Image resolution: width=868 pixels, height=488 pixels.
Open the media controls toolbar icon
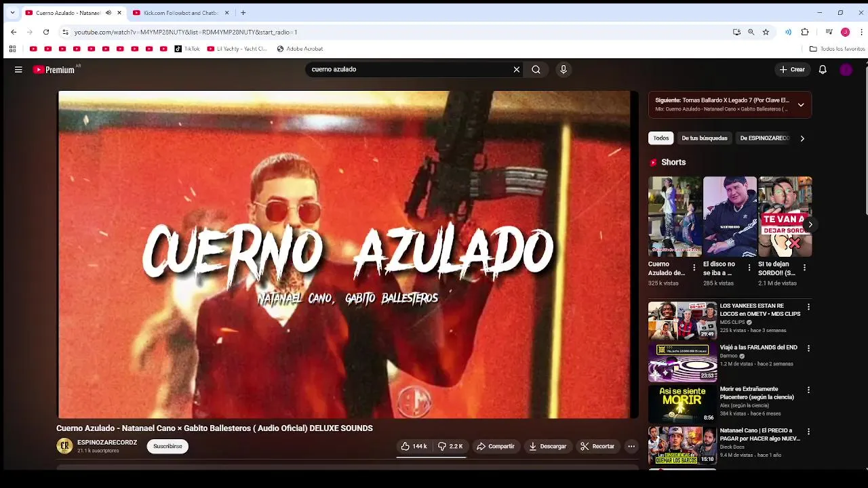pos(829,32)
